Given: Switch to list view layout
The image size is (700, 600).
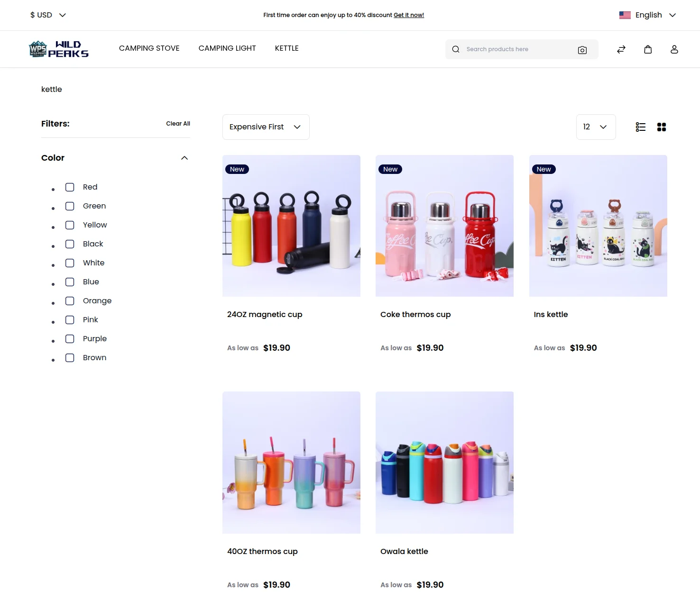Looking at the screenshot, I should tap(641, 127).
